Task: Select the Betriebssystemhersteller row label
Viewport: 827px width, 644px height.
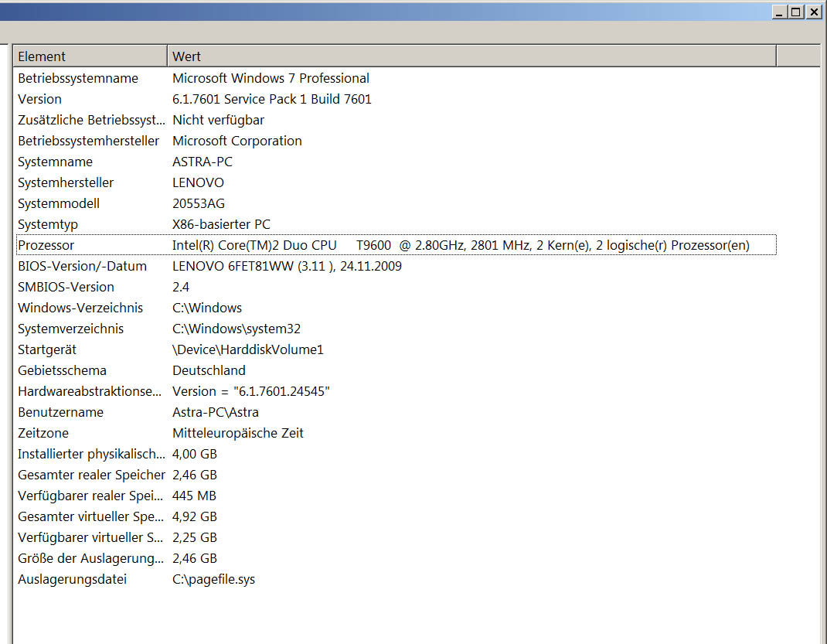Action: click(88, 141)
